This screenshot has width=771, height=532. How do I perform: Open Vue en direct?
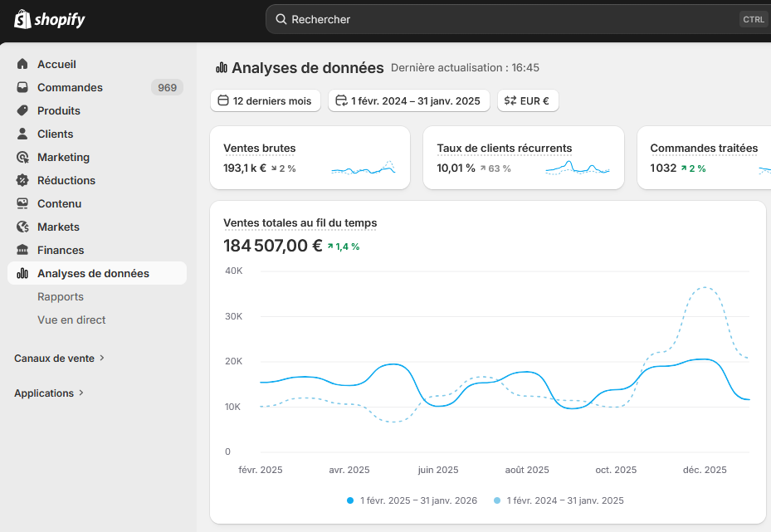[x=71, y=320]
